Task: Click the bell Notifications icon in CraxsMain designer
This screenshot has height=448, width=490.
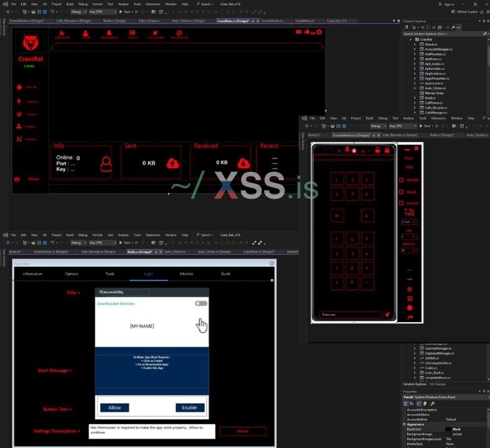Action: tap(109, 33)
